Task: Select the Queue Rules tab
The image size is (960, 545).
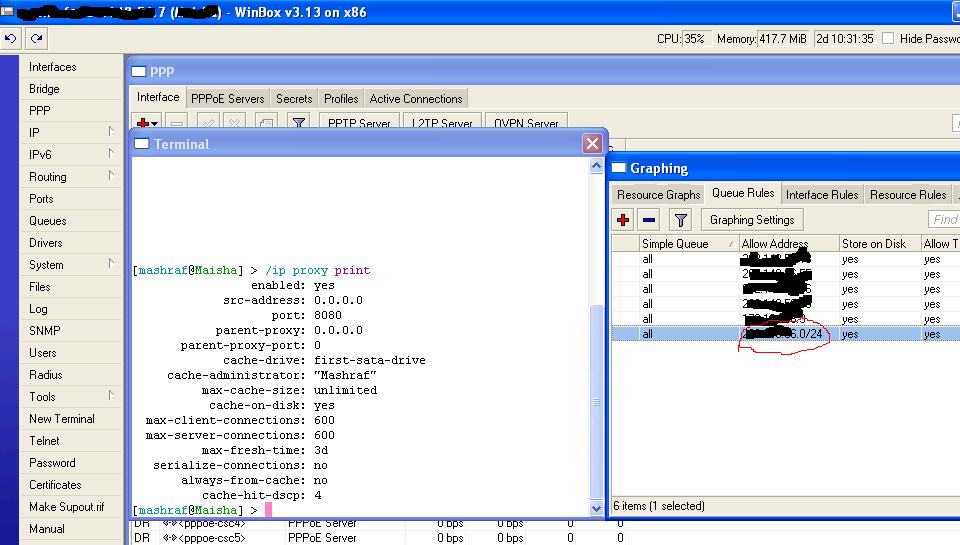Action: tap(743, 193)
